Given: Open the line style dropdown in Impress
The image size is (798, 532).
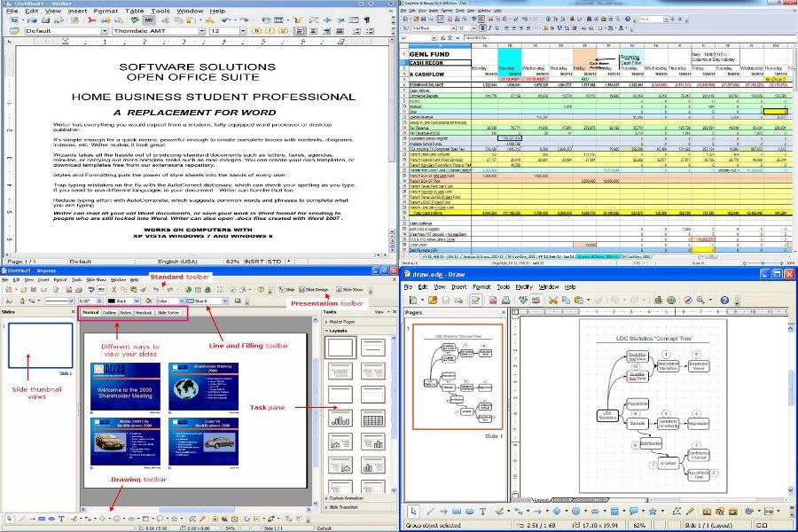Looking at the screenshot, I should [72, 301].
